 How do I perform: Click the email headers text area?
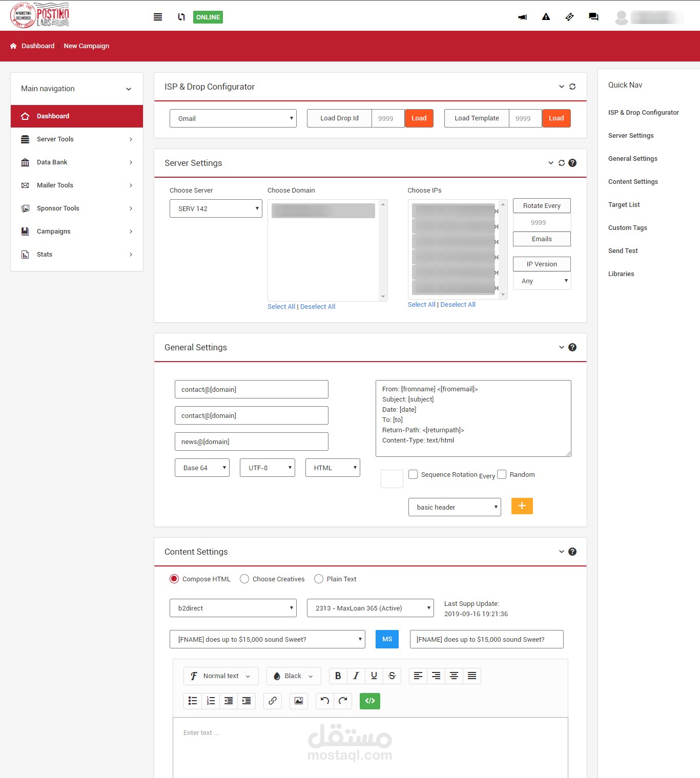click(473, 418)
